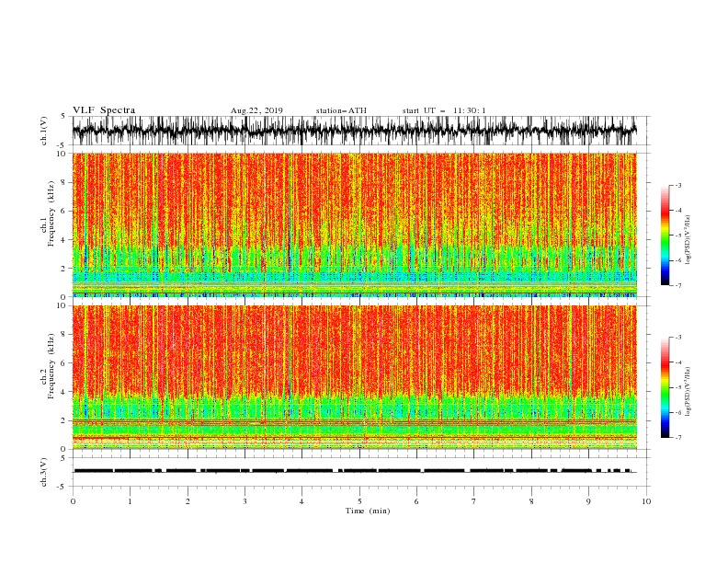Click inside the ch.2 spectrogram panel
This screenshot has width=728, height=563.
click(x=354, y=377)
